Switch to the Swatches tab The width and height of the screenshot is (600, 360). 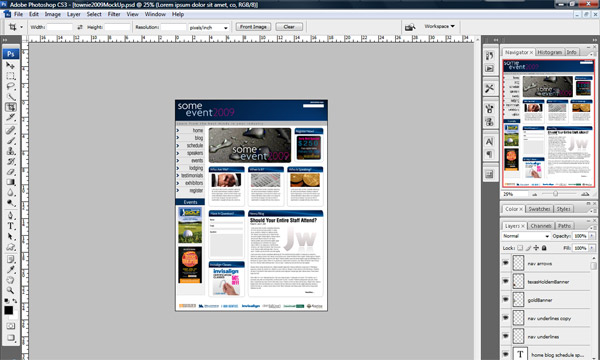[x=539, y=209]
